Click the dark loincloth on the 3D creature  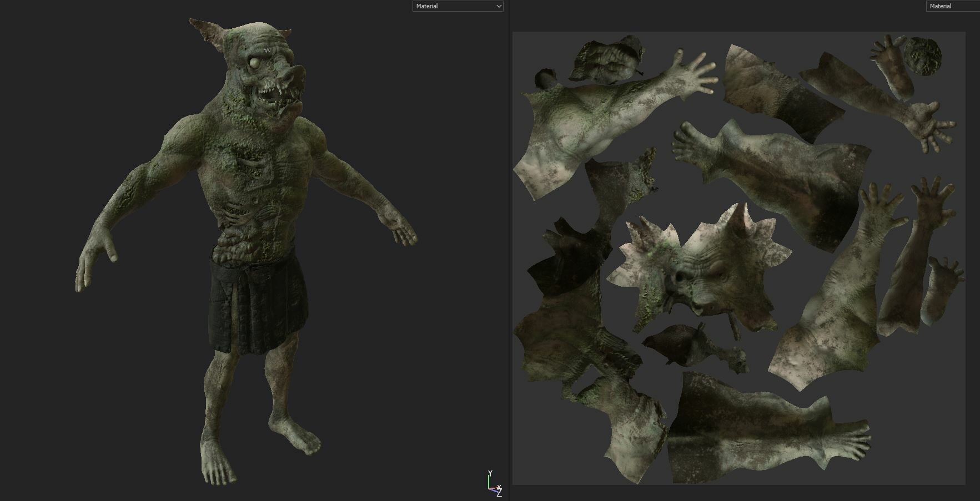click(x=258, y=302)
